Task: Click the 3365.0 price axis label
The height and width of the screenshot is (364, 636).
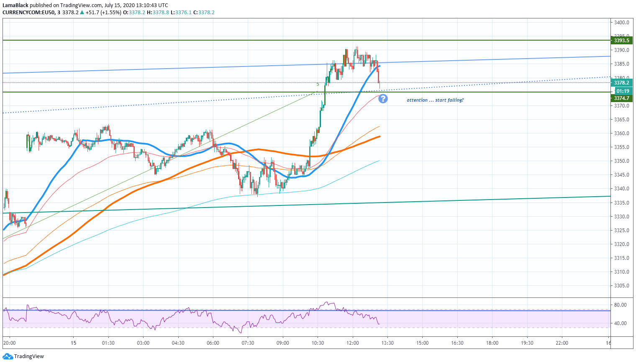Action: (622, 120)
